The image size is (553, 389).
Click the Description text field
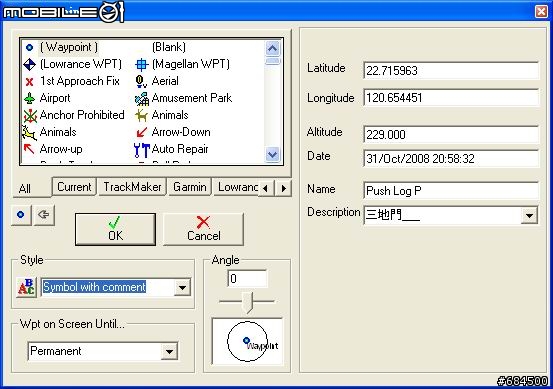[442, 215]
